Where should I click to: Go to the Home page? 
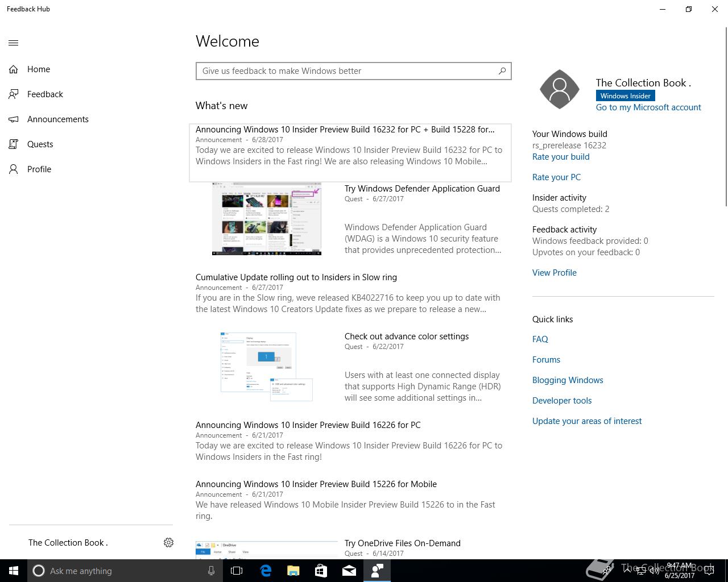pos(39,69)
